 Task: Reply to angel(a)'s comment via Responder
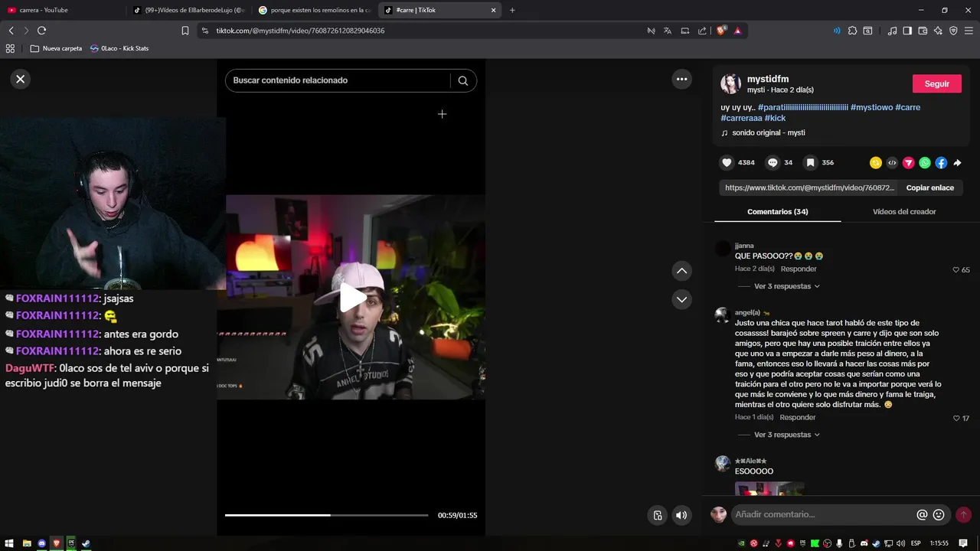[798, 418]
